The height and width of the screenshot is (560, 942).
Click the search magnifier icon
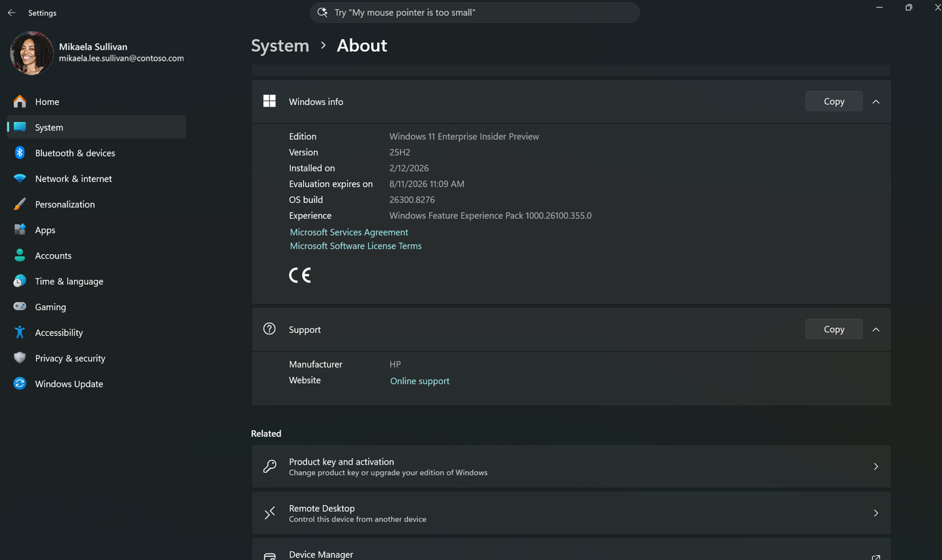322,12
